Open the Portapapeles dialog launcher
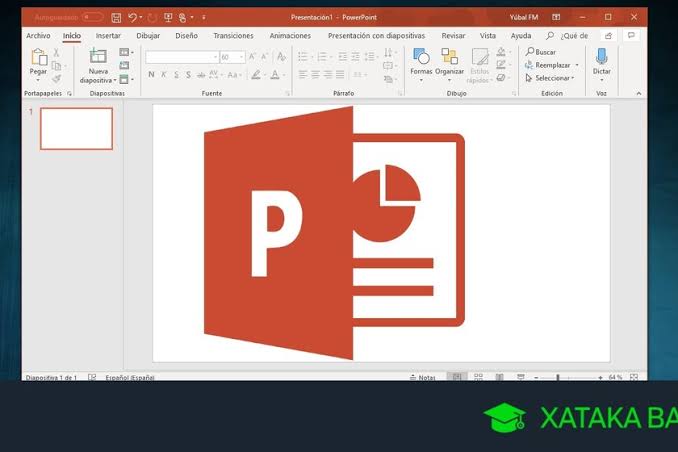Screen dimensions: 678x452 click(69, 93)
